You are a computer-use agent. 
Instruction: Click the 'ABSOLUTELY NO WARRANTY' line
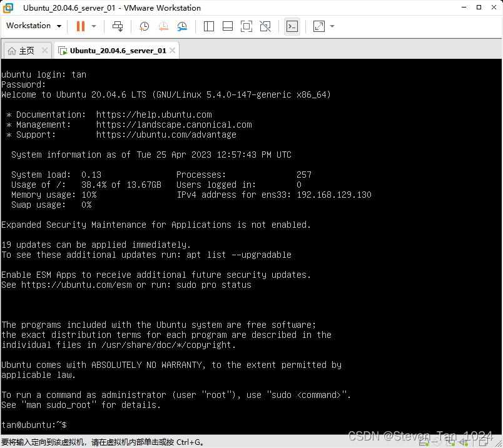pyautogui.click(x=171, y=365)
